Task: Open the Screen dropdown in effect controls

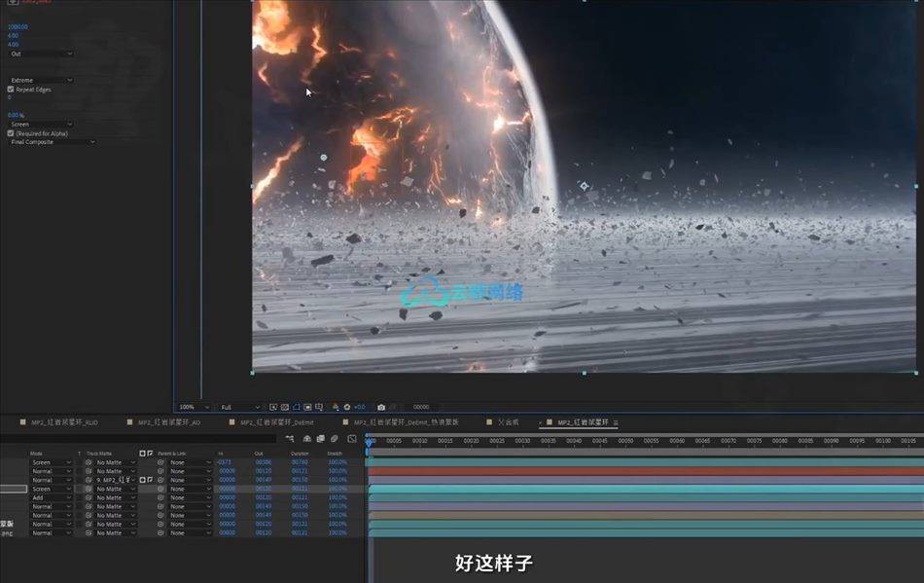Action: [41, 125]
